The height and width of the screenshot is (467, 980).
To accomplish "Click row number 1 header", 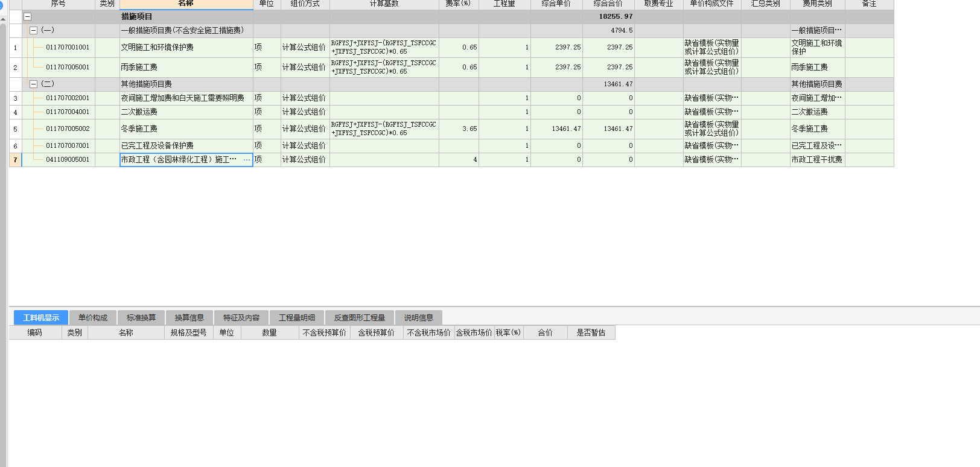I will click(x=16, y=48).
